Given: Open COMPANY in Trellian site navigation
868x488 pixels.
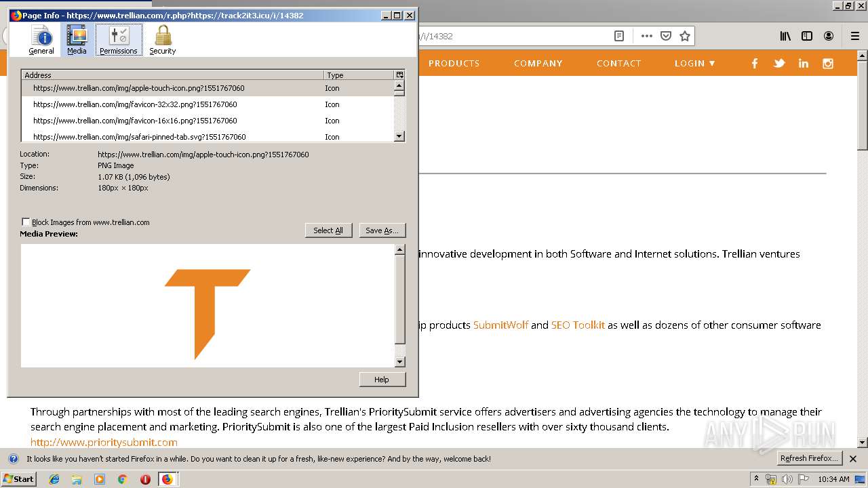Looking at the screenshot, I should click(x=538, y=63).
